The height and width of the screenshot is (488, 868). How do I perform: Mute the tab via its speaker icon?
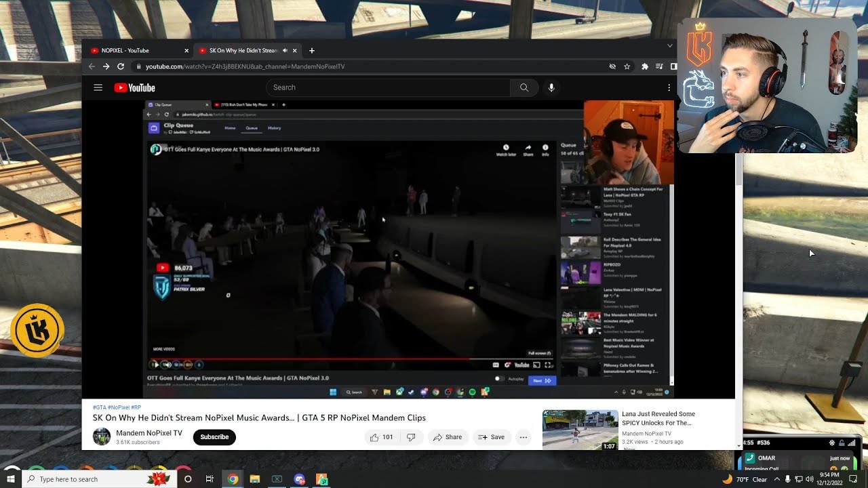pyautogui.click(x=285, y=50)
